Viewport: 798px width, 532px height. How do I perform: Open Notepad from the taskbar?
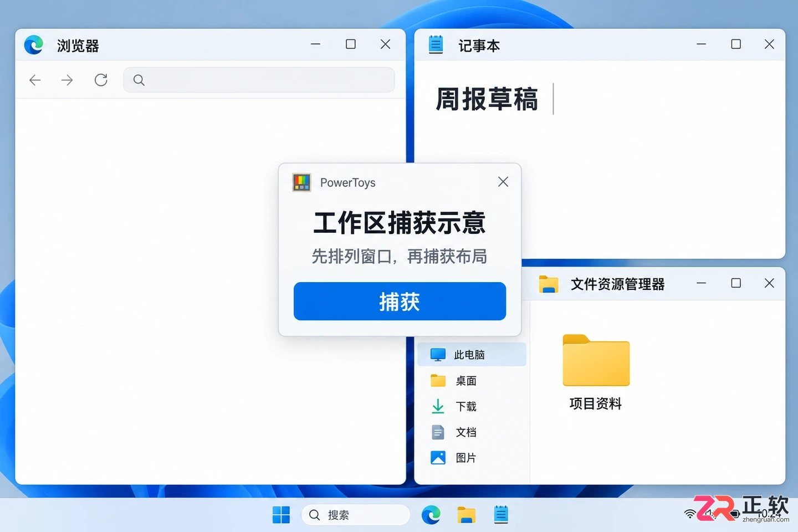pyautogui.click(x=501, y=515)
